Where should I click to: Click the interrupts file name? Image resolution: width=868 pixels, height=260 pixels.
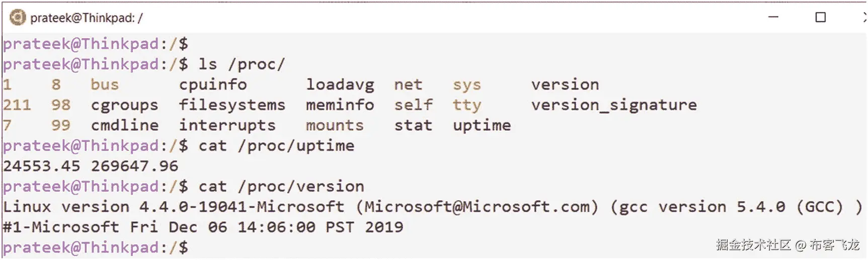227,125
